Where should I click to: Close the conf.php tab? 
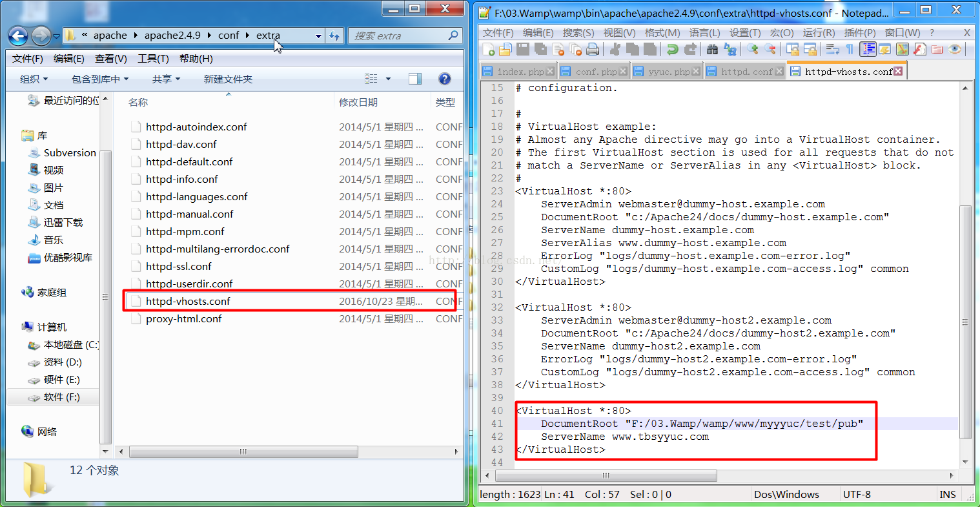tap(622, 71)
